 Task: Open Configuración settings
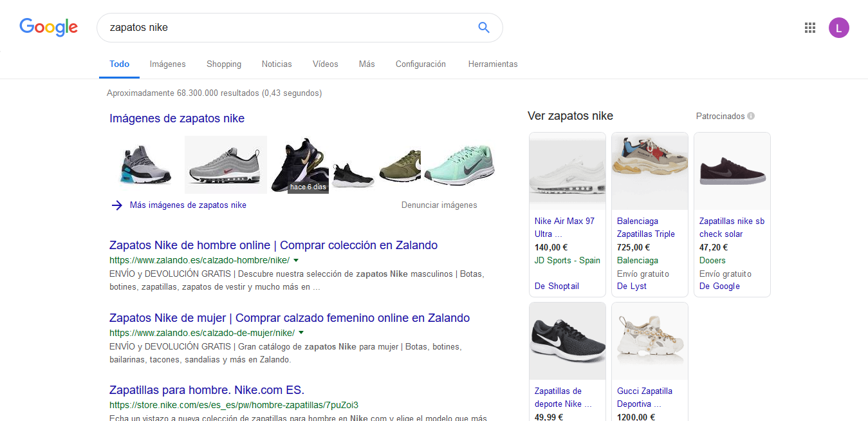[x=420, y=64]
